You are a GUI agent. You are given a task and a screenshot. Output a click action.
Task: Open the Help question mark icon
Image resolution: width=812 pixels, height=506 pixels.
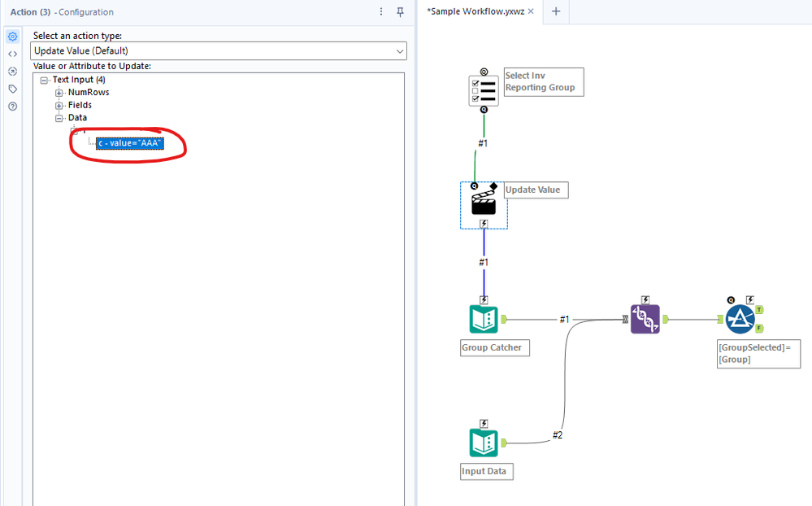click(x=13, y=107)
